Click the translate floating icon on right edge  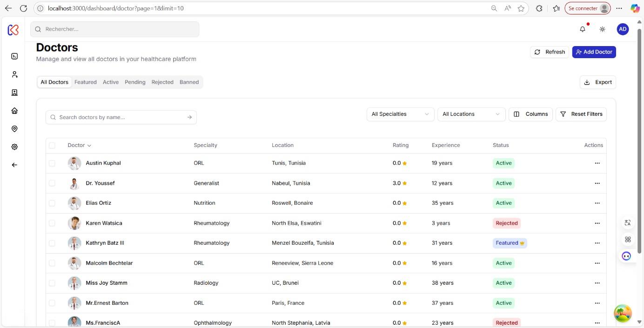click(627, 222)
